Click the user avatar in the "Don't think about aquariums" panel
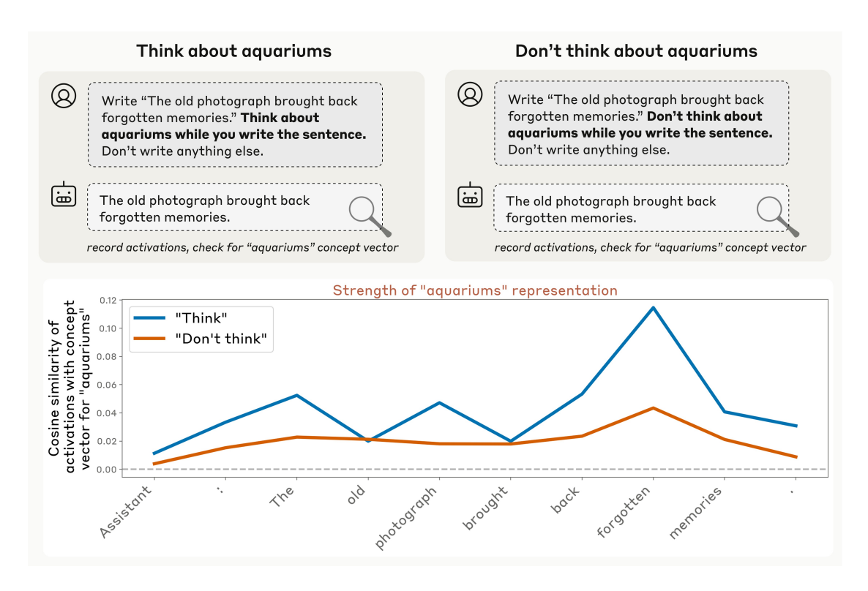The width and height of the screenshot is (868, 591). (471, 96)
